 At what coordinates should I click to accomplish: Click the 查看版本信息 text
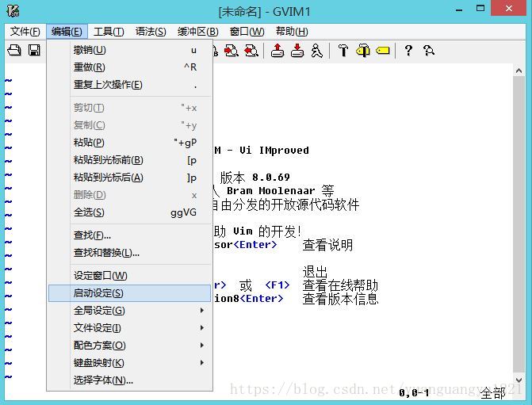pyautogui.click(x=340, y=299)
